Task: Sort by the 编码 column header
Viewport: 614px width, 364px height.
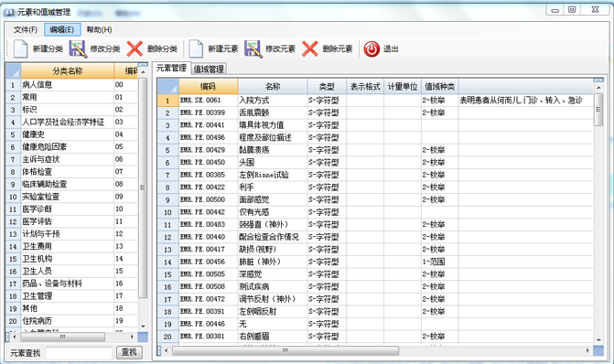Action: [208, 87]
